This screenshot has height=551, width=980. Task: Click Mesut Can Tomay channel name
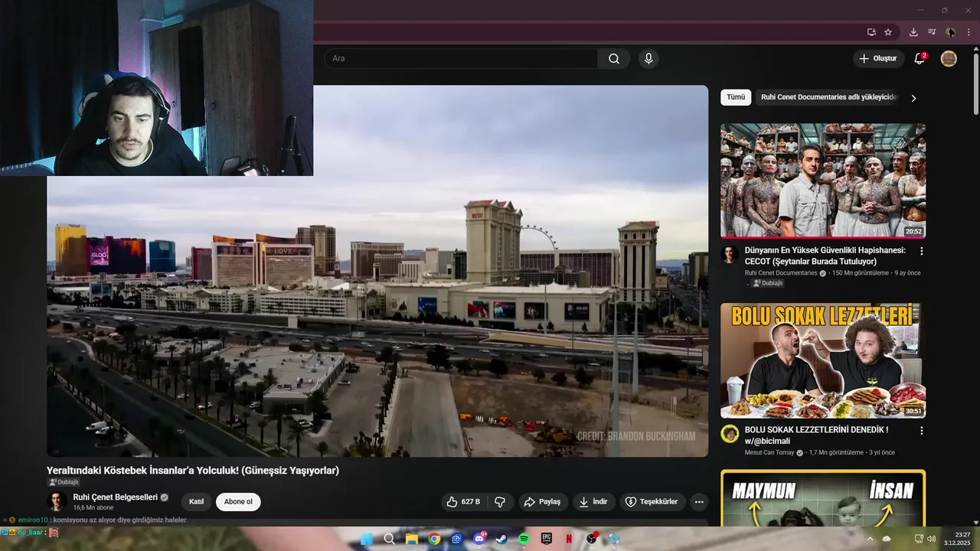pyautogui.click(x=770, y=453)
